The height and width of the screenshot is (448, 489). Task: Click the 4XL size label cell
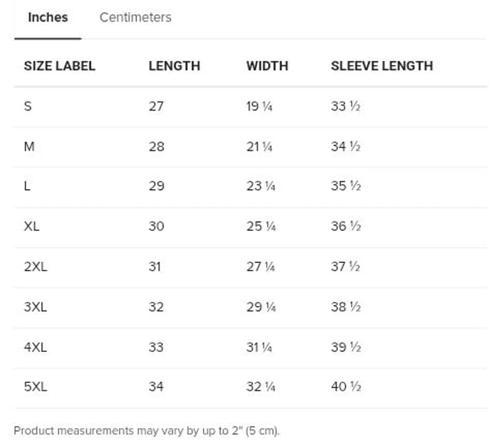pos(36,347)
